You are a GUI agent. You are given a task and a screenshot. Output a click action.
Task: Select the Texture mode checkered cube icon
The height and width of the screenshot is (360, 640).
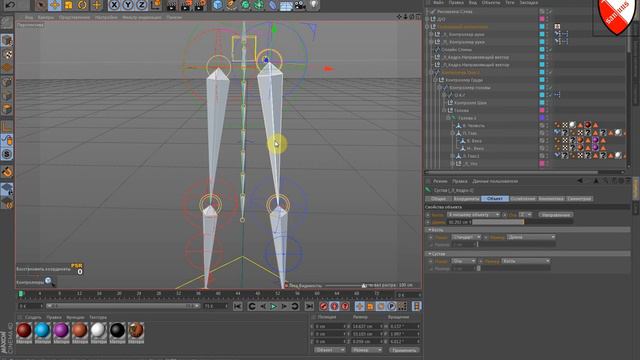coord(7,54)
